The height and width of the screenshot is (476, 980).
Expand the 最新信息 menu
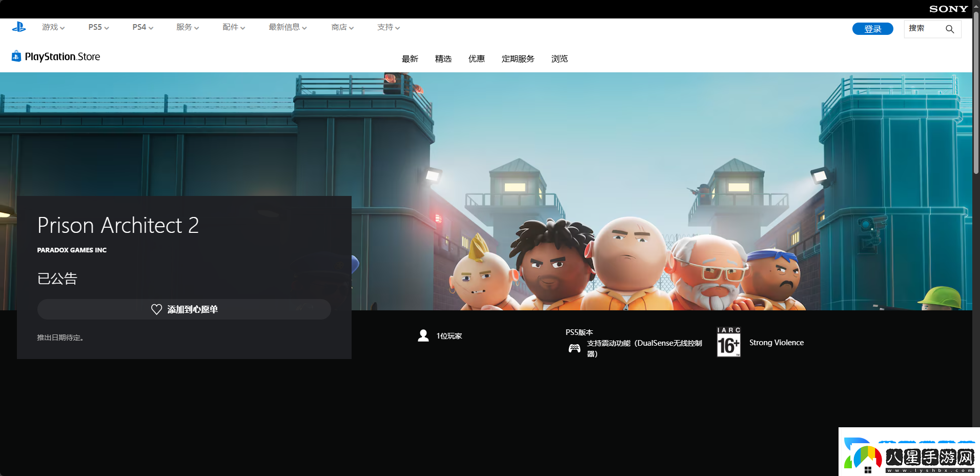(x=288, y=27)
